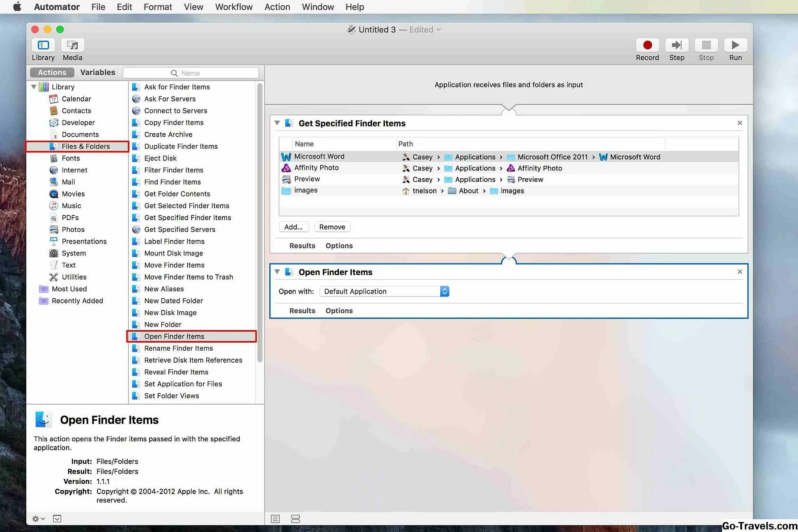Select the System category icon
Screen dimensions: 798x532
[54, 253]
